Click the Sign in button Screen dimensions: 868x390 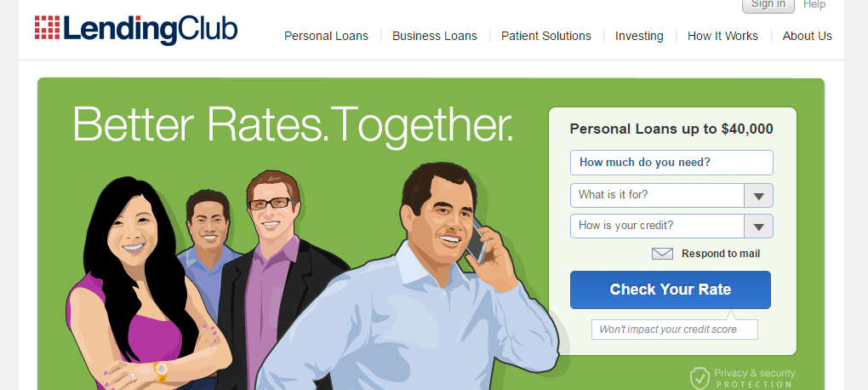point(768,4)
